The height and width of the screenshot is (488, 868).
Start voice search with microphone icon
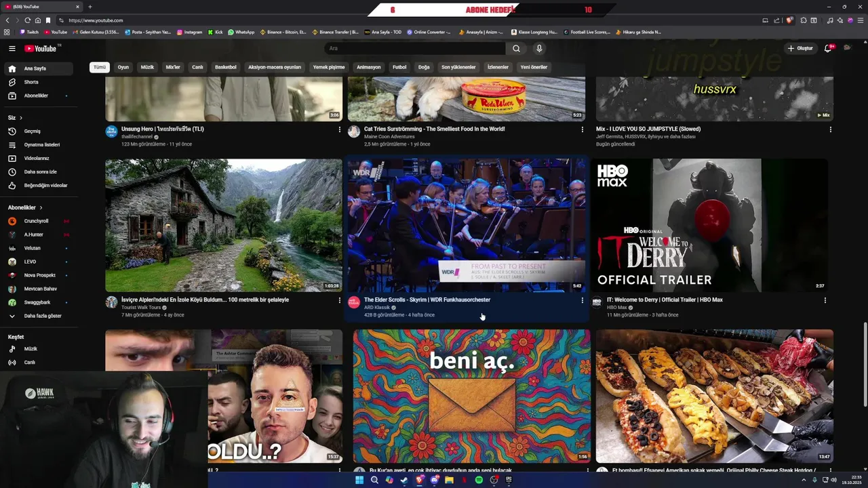[539, 48]
